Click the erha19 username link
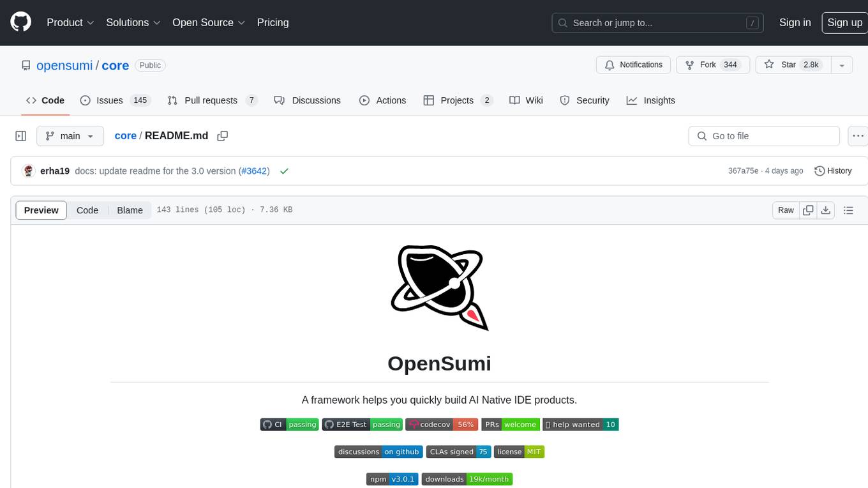 (x=55, y=171)
